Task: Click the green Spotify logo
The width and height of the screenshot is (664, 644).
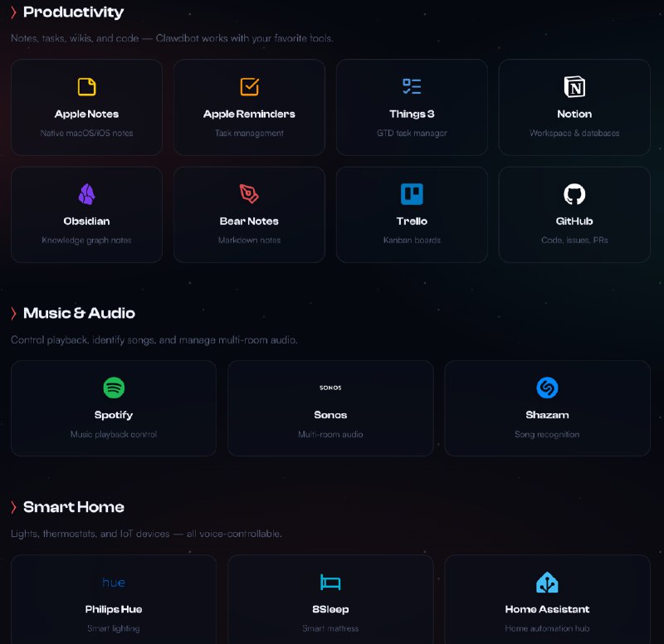Action: pos(114,388)
